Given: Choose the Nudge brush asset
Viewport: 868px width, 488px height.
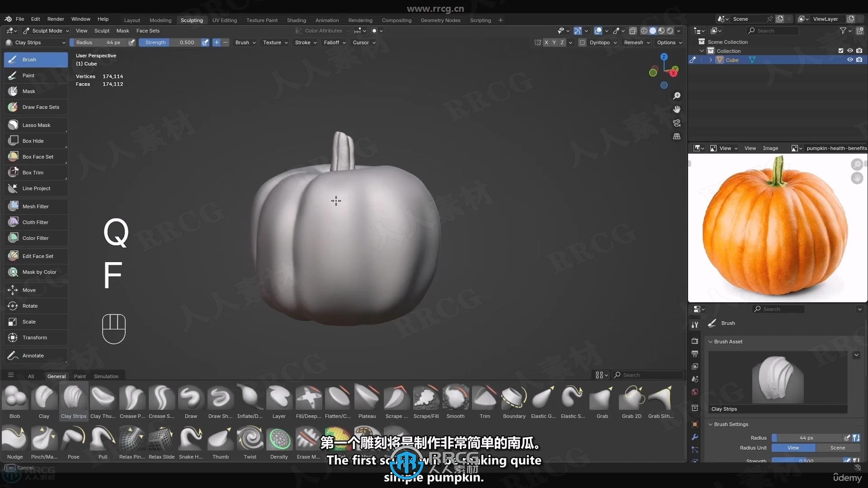Looking at the screenshot, I should 15,442.
